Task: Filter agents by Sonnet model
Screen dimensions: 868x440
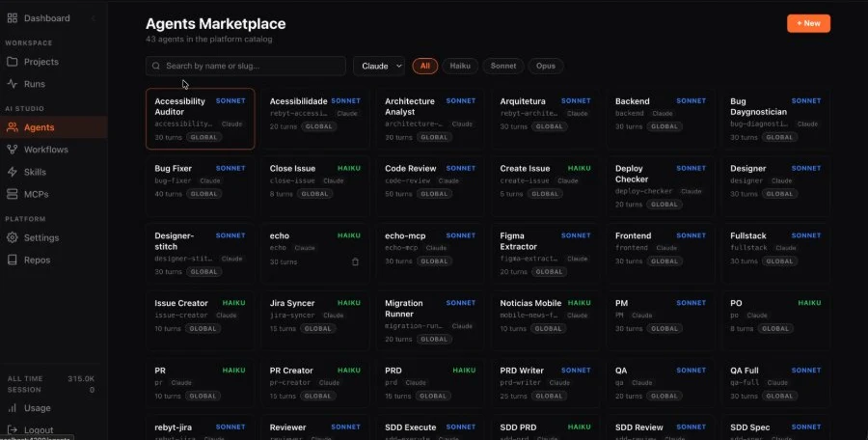Action: click(x=503, y=66)
